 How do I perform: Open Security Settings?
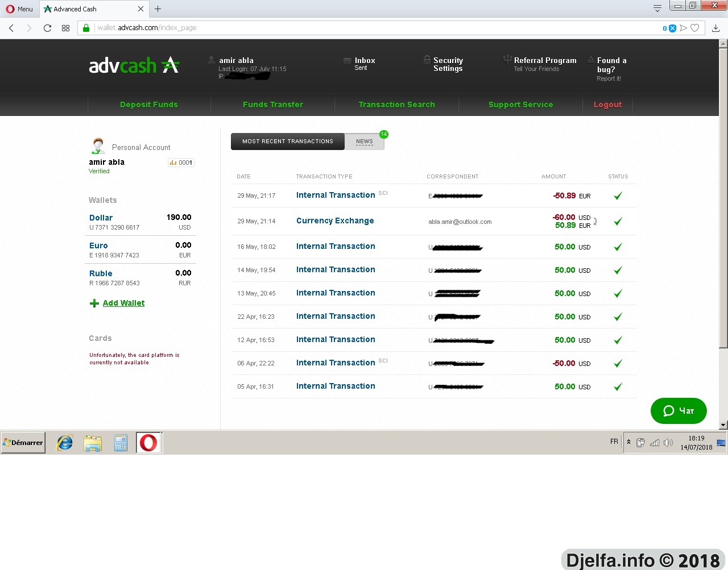[448, 64]
